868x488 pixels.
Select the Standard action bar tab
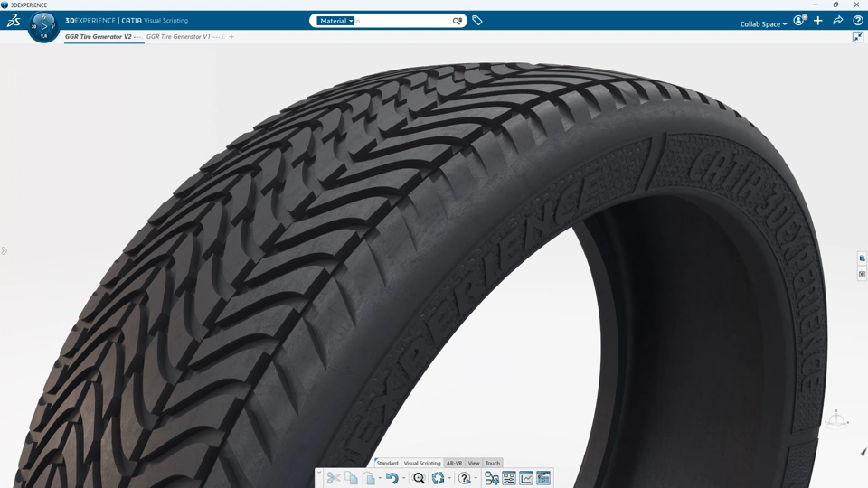(x=388, y=463)
